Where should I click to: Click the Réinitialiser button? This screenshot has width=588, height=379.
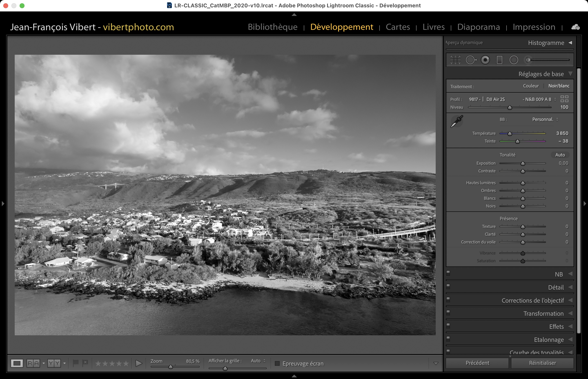[542, 363]
